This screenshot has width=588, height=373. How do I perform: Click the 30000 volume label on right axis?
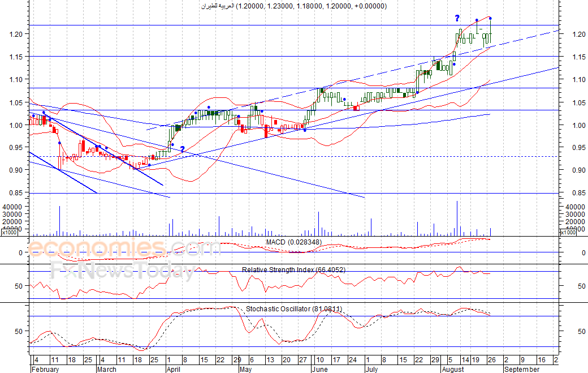[x=575, y=215]
